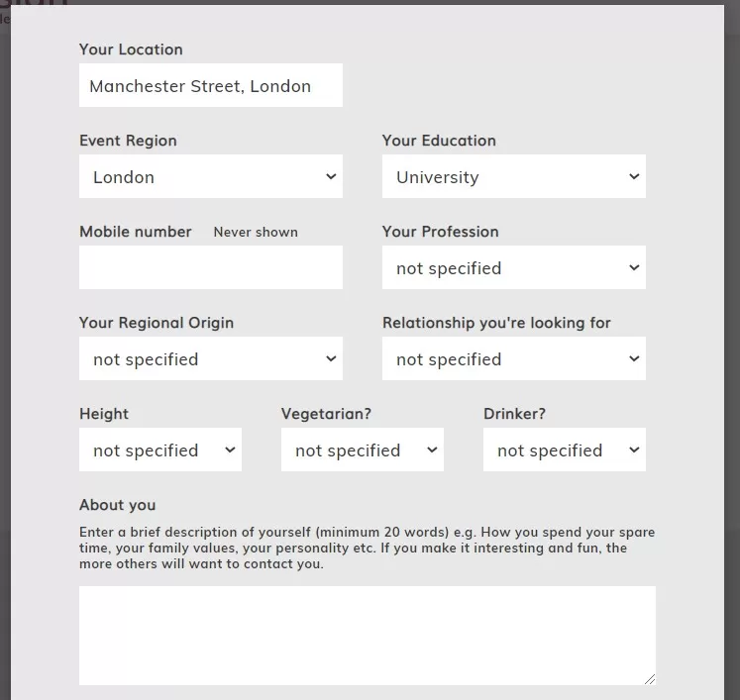Click the "Your Location" label text
The width and height of the screenshot is (740, 700).
pos(131,50)
